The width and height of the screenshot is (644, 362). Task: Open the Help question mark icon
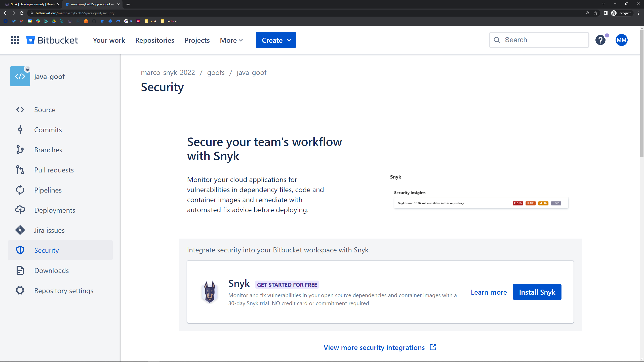[600, 40]
